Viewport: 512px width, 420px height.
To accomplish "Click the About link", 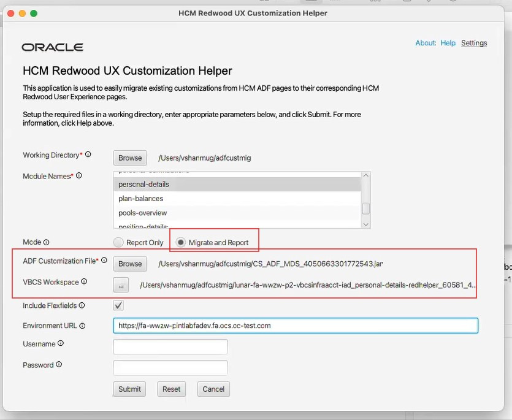I will pyautogui.click(x=425, y=43).
